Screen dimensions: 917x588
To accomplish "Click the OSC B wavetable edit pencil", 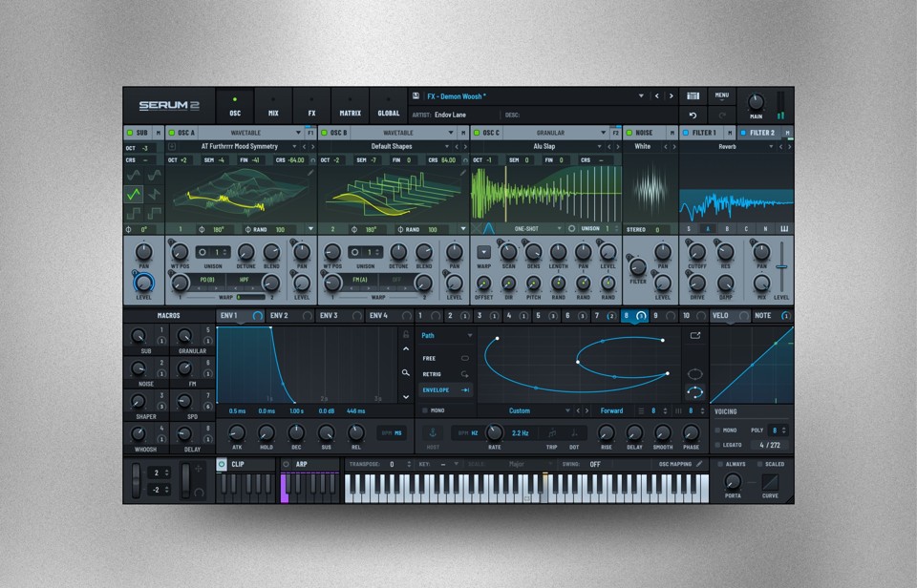I will pos(463,173).
